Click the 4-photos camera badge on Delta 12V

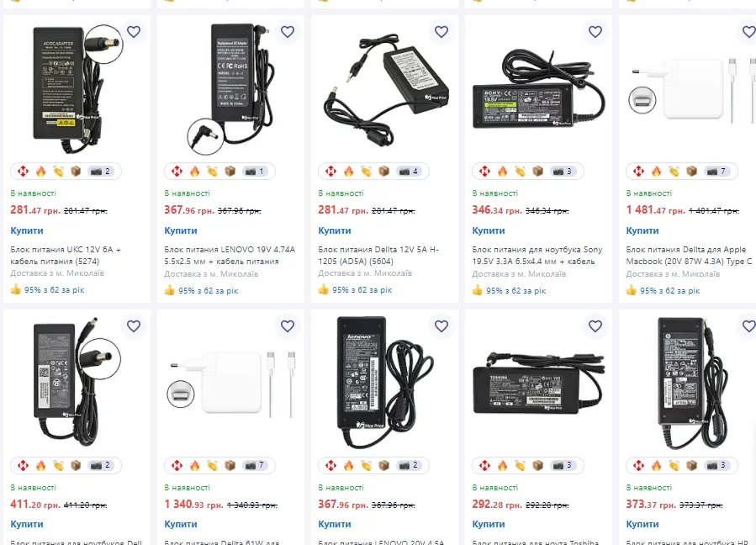[x=408, y=172]
